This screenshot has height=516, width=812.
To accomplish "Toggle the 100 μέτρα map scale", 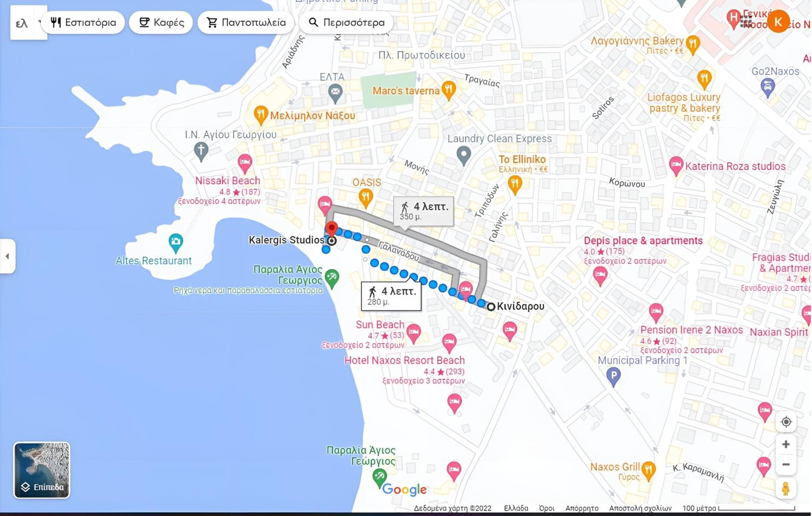I will 738,508.
